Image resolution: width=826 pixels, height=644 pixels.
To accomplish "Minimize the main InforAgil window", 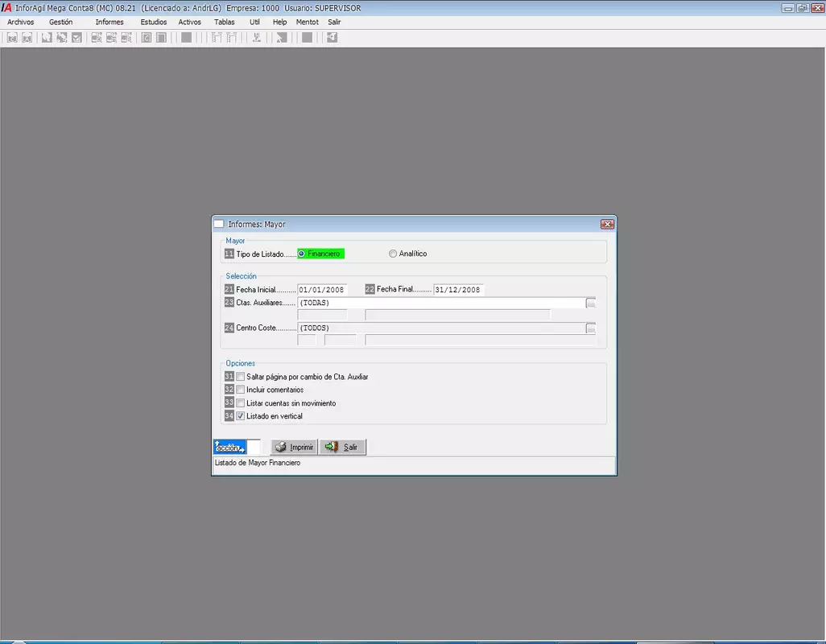I will (x=787, y=8).
